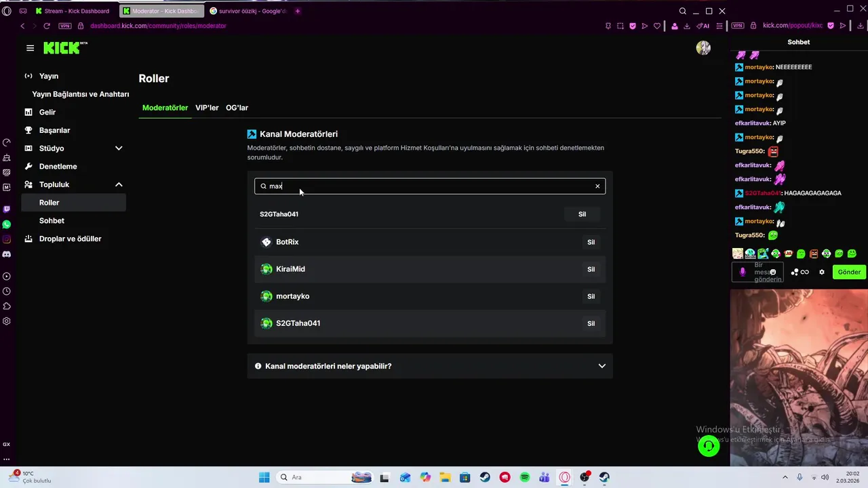Open browser tab search magnifier
868x488 pixels.
coord(683,11)
